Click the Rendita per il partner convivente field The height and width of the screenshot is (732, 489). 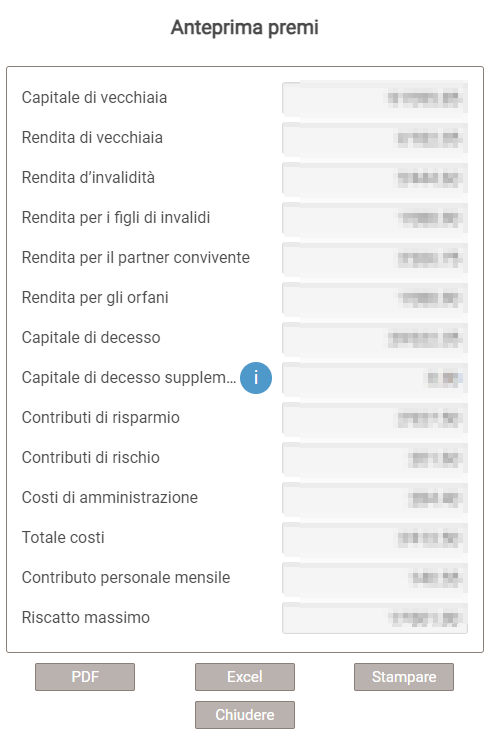375,258
